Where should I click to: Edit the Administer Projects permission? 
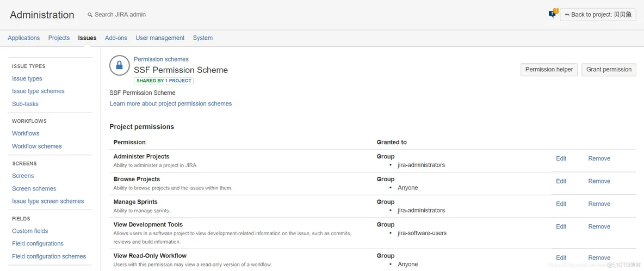click(x=561, y=158)
